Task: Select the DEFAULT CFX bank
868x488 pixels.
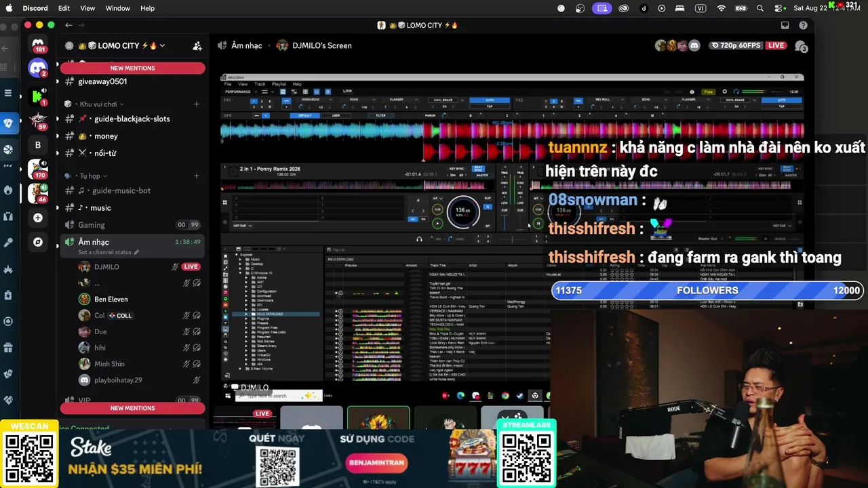Action: click(305, 115)
